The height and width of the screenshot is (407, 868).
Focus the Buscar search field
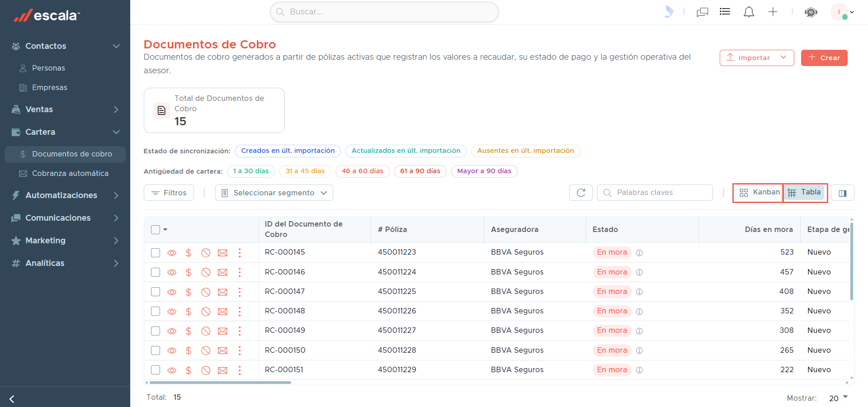tap(384, 12)
